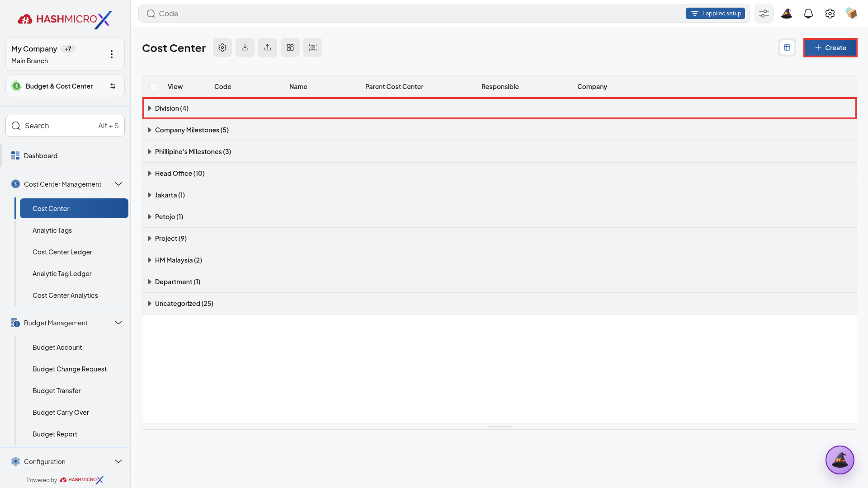Open Analytic Tag Ledger menu item

click(x=74, y=274)
